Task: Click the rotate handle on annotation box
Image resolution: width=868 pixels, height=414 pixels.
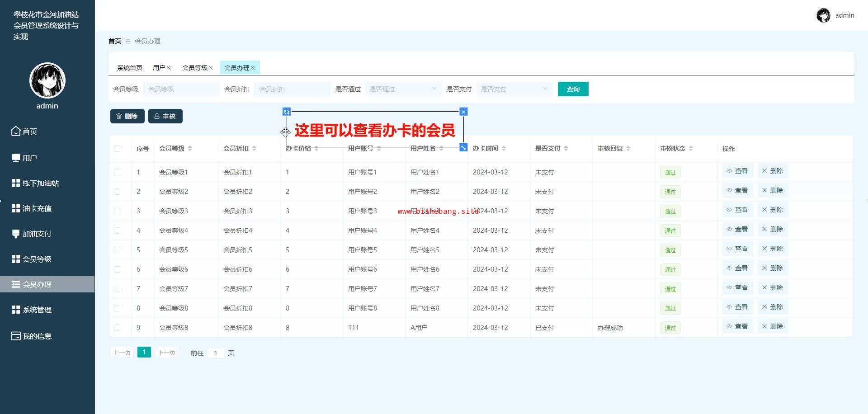Action: (287, 112)
